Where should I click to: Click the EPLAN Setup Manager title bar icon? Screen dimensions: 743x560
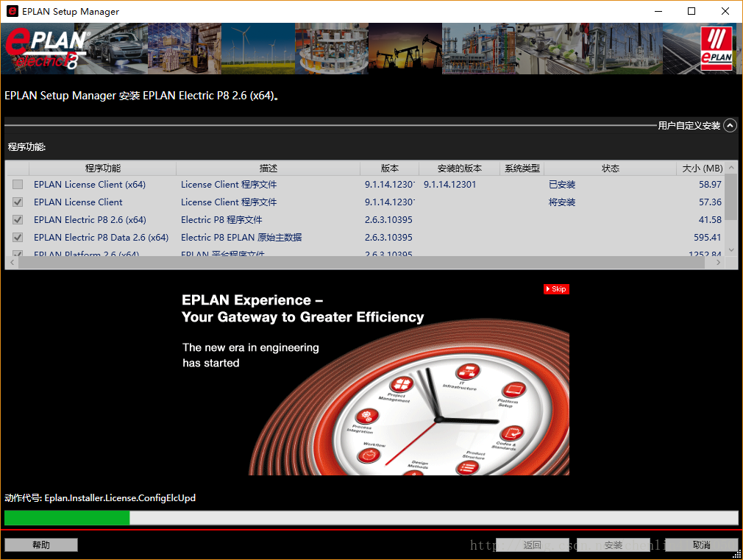coord(12,11)
